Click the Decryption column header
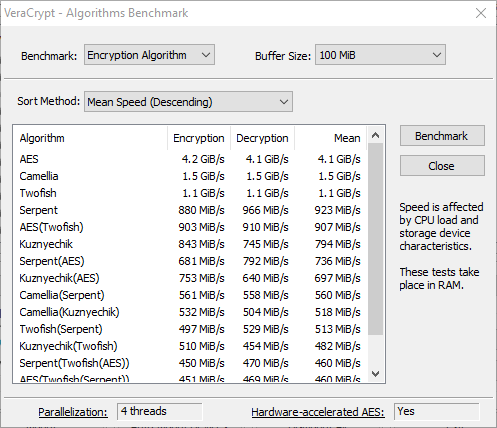Image resolution: width=497 pixels, height=428 pixels. click(262, 138)
